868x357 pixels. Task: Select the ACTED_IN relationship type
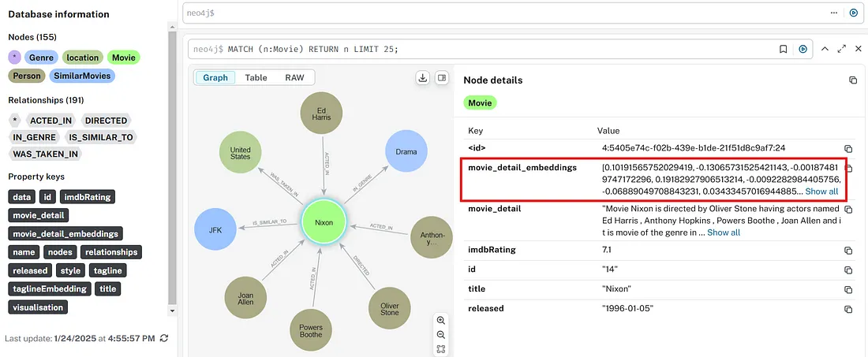tap(51, 121)
